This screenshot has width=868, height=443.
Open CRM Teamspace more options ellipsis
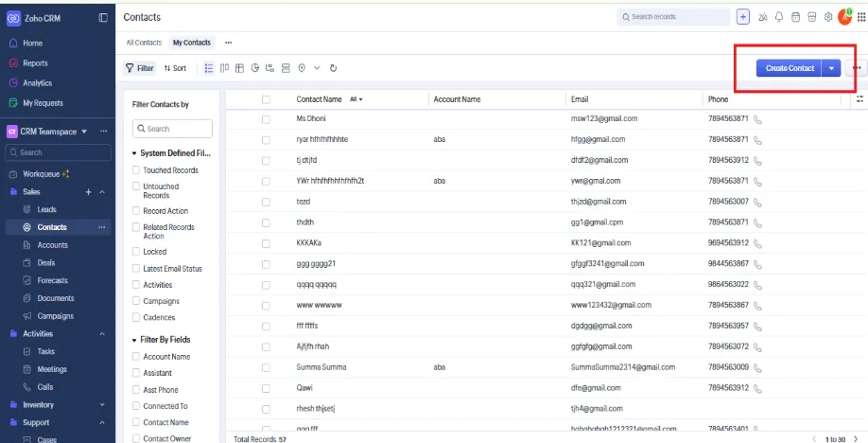tap(103, 132)
